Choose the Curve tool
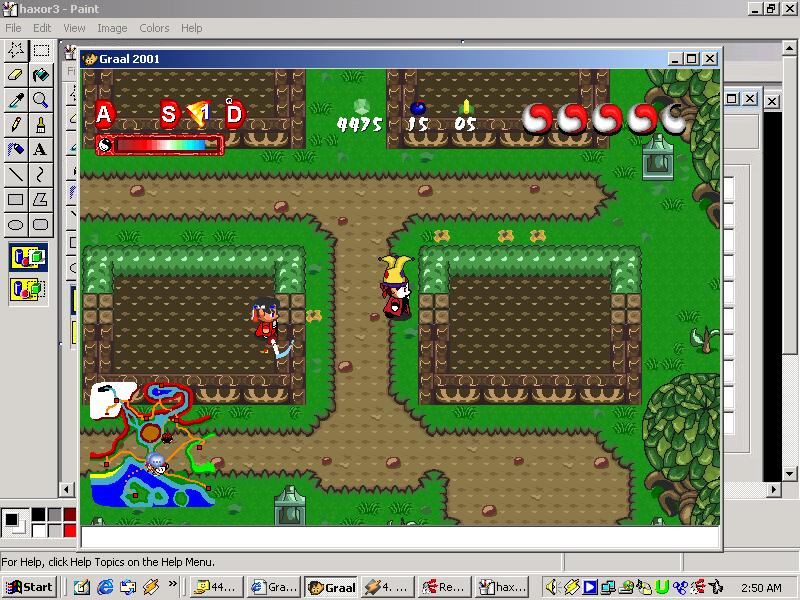 coord(41,174)
